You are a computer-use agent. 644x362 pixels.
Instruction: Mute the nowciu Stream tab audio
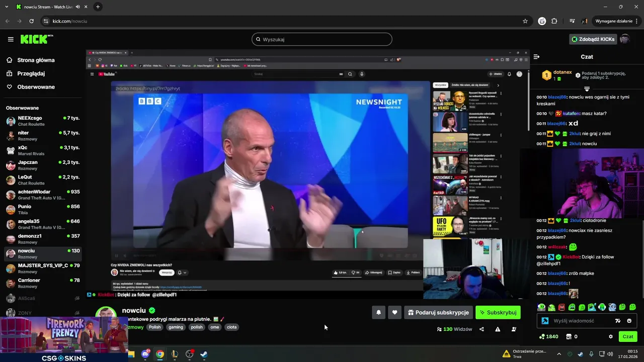(x=77, y=7)
